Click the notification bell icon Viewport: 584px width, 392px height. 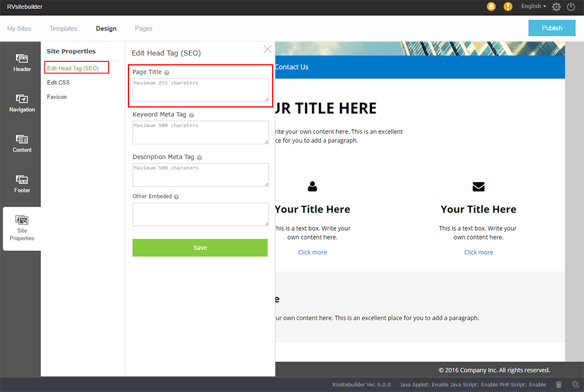click(491, 7)
